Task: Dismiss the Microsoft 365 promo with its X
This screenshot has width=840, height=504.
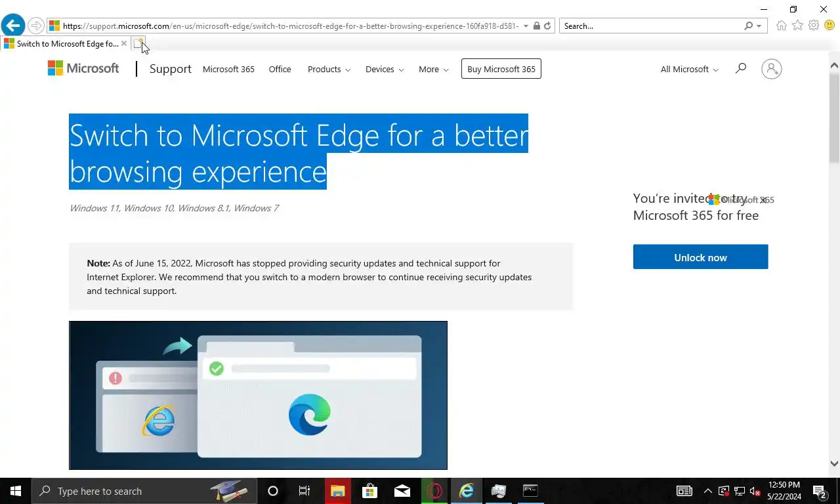Action: [x=763, y=200]
